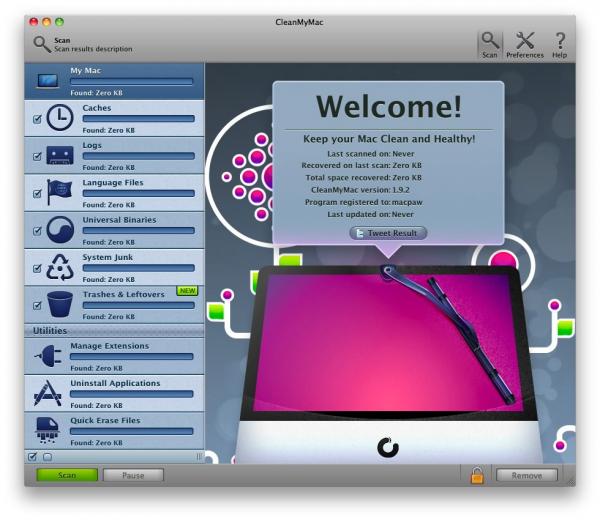The width and height of the screenshot is (600, 520).
Task: Click the System Junk recycle icon
Action: click(60, 267)
